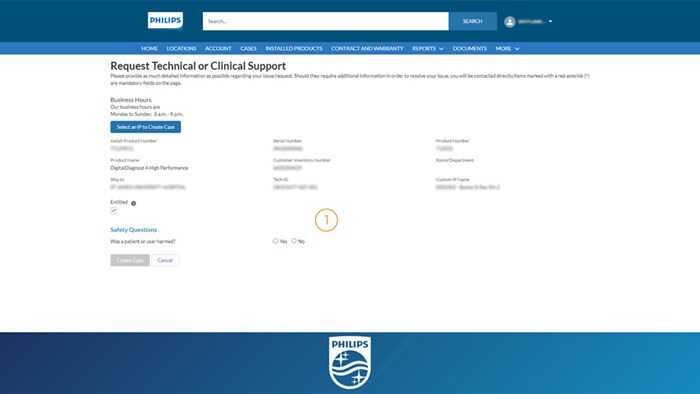
Task: Click the Philips logo in header
Action: point(165,21)
